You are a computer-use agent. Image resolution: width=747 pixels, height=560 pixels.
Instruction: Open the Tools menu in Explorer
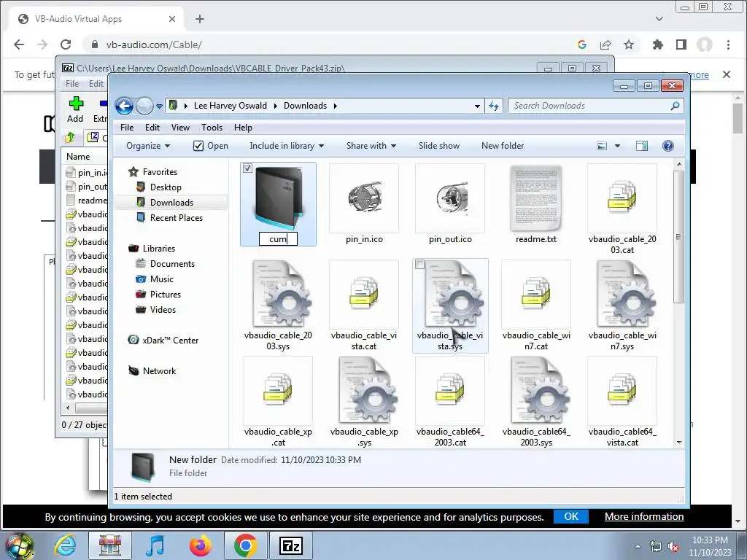(x=212, y=127)
